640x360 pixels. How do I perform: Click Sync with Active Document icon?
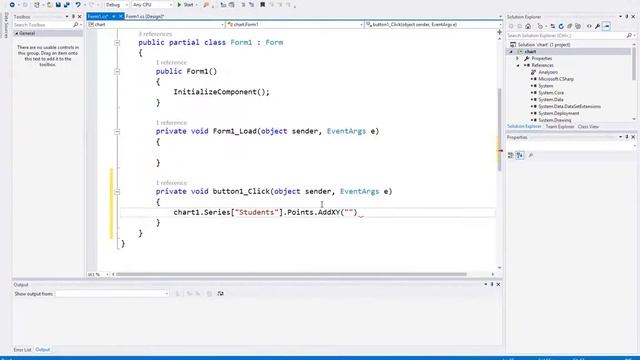[553, 26]
